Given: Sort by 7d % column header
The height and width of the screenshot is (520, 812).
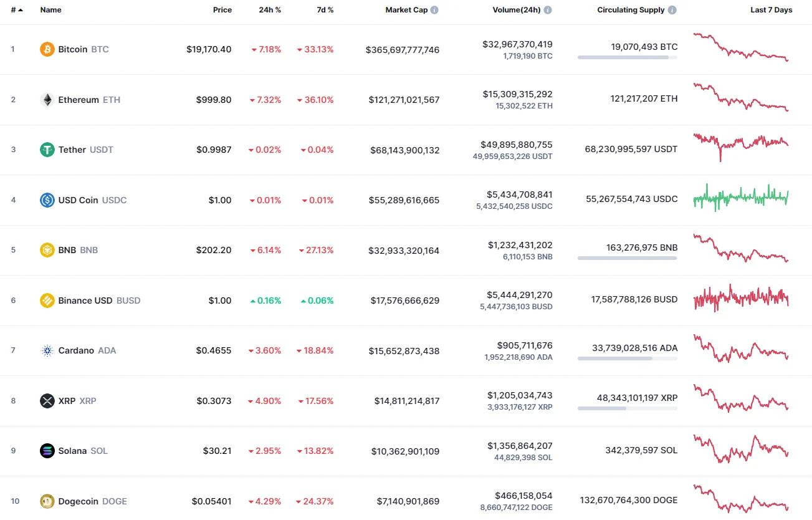Looking at the screenshot, I should pyautogui.click(x=325, y=10).
